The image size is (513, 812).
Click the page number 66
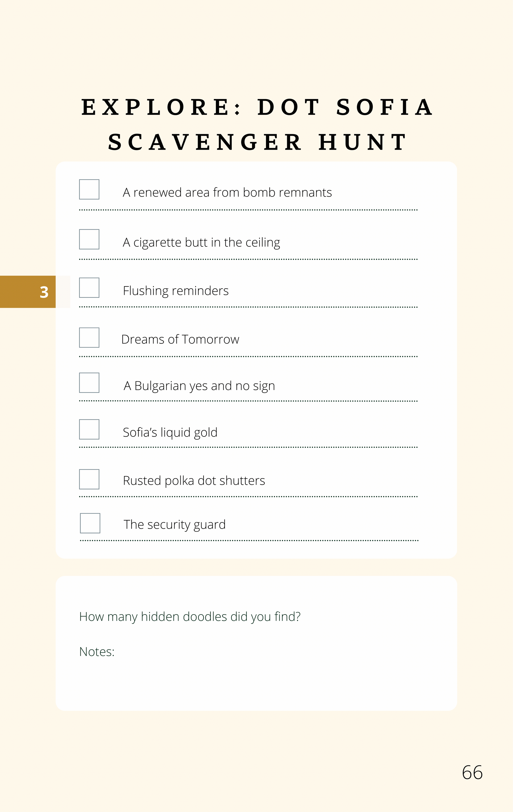472,772
